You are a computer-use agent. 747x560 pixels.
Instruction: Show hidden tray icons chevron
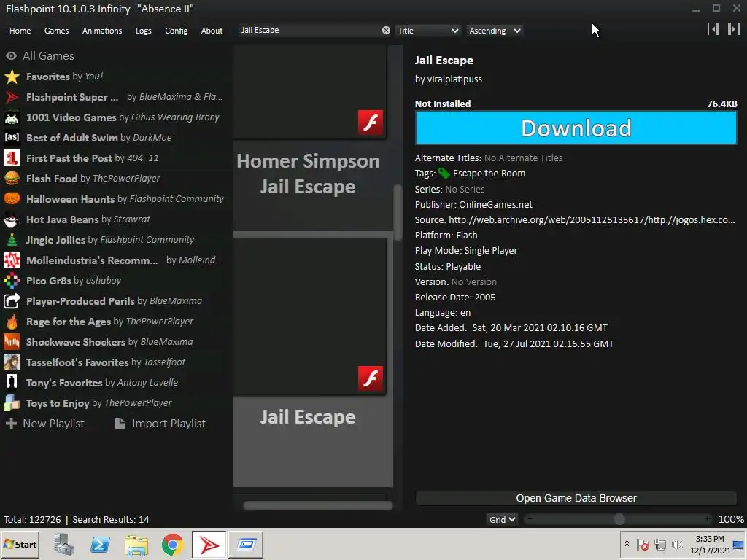click(x=627, y=544)
